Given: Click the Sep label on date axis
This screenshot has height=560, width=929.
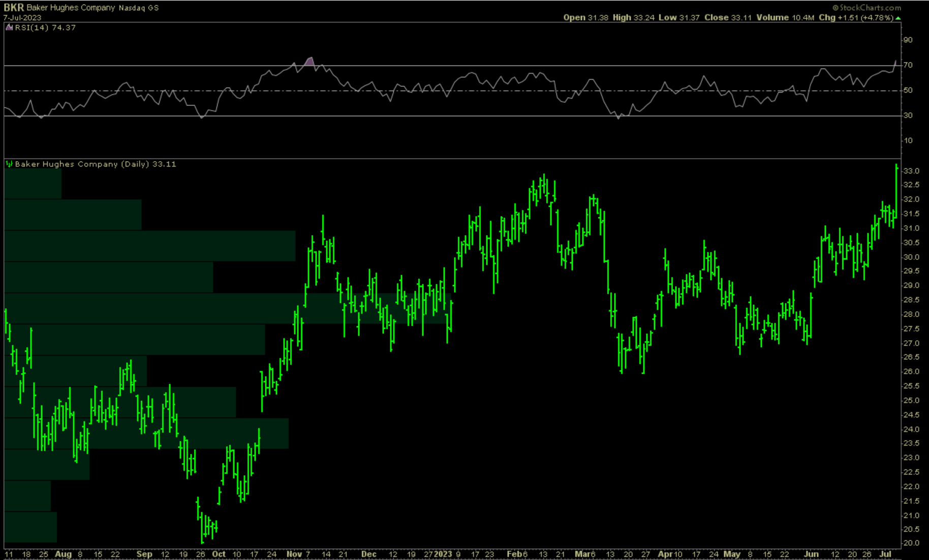Looking at the screenshot, I should click(144, 554).
